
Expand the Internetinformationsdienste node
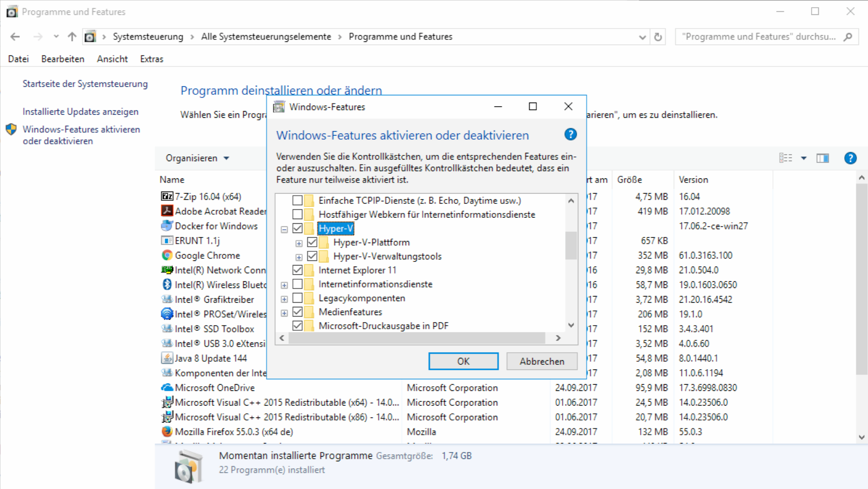tap(283, 284)
